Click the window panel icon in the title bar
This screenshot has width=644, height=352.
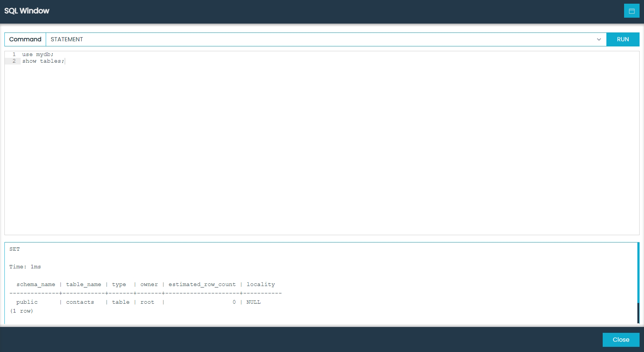631,11
